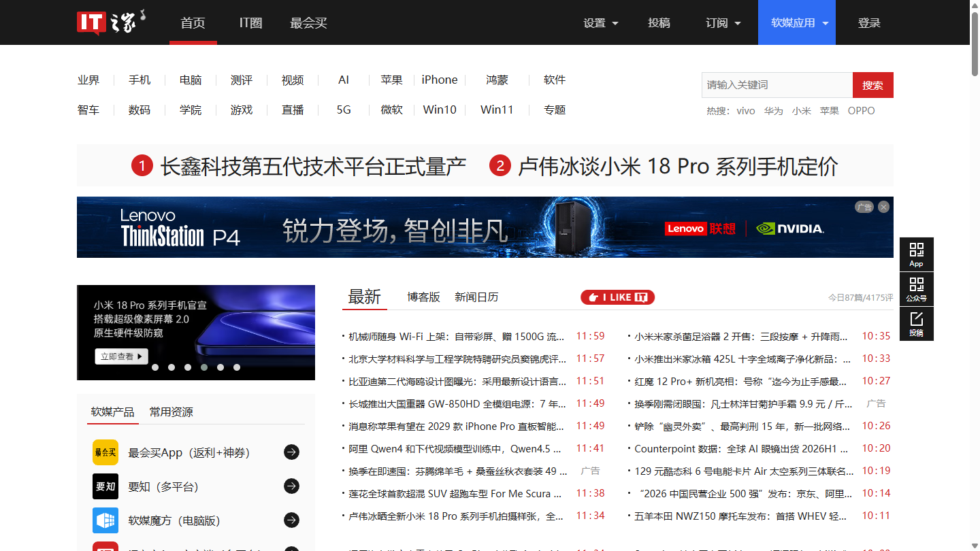Open the App QR code icon
Viewport: 980px width, 551px height.
tap(916, 254)
